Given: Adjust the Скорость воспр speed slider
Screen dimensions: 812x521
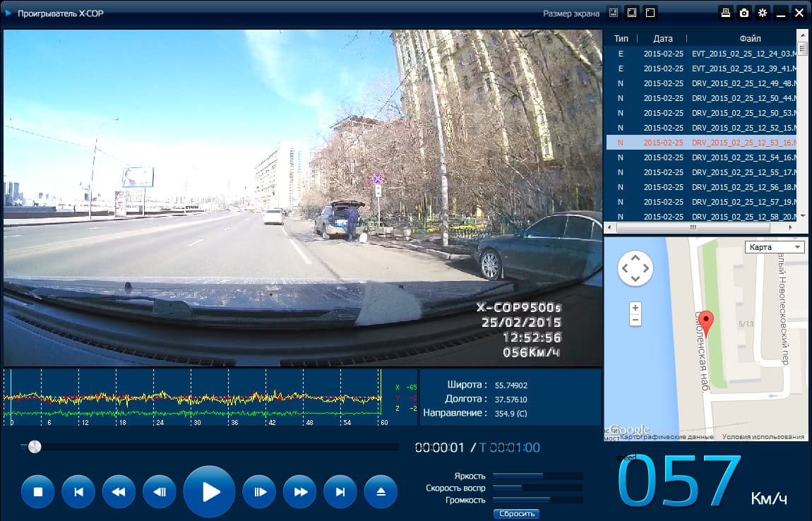Looking at the screenshot, I should [x=537, y=488].
